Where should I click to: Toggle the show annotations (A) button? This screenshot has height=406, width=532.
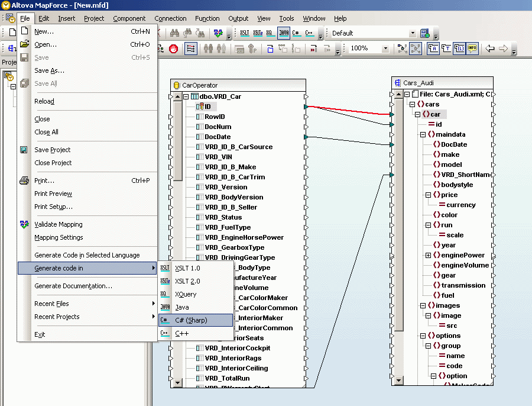433,49
